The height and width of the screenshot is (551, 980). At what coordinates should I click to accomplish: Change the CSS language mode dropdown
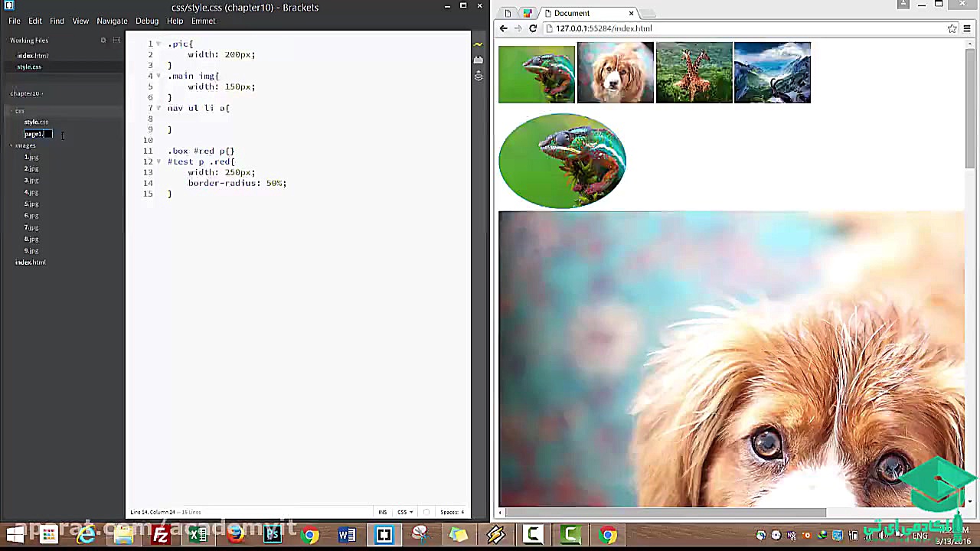(x=405, y=512)
